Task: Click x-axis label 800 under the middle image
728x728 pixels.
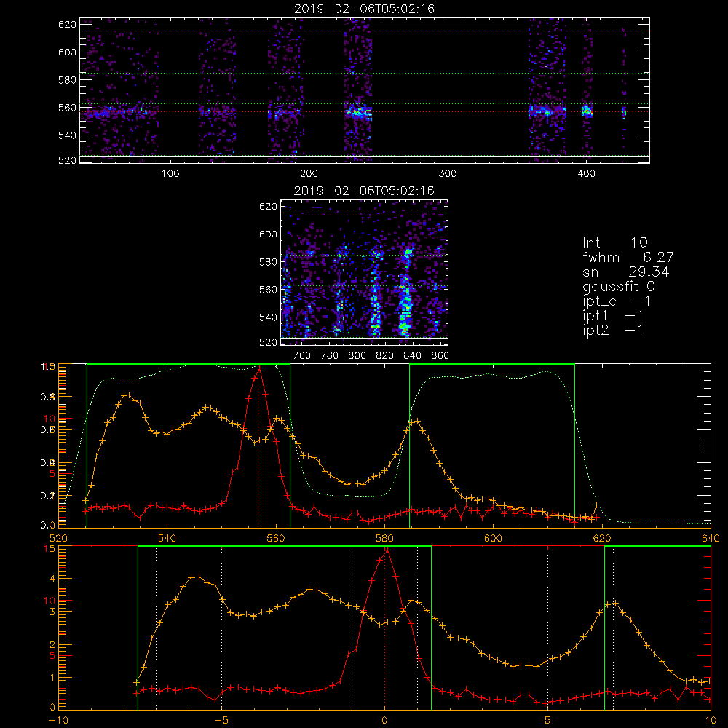Action: 357,356
